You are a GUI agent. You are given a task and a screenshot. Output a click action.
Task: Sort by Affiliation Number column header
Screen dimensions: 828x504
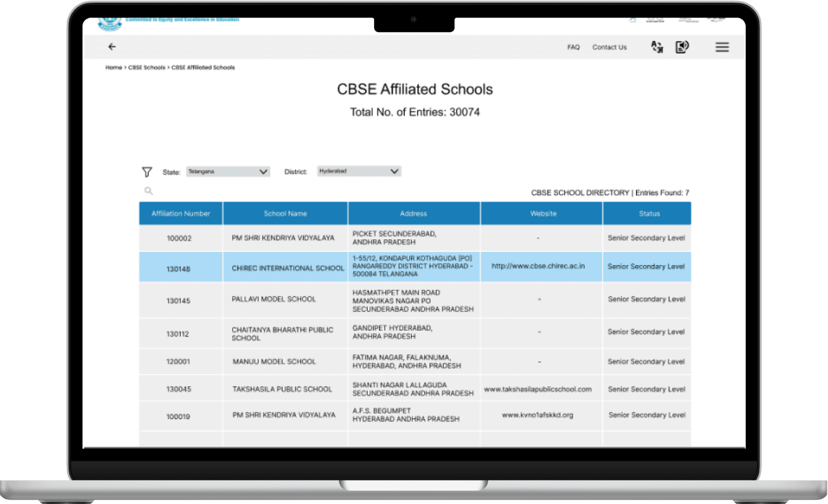tap(181, 213)
